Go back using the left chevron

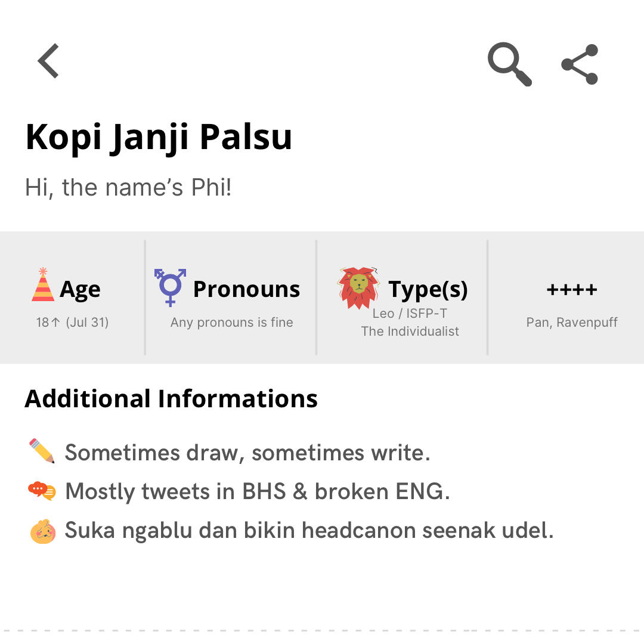[x=49, y=61]
